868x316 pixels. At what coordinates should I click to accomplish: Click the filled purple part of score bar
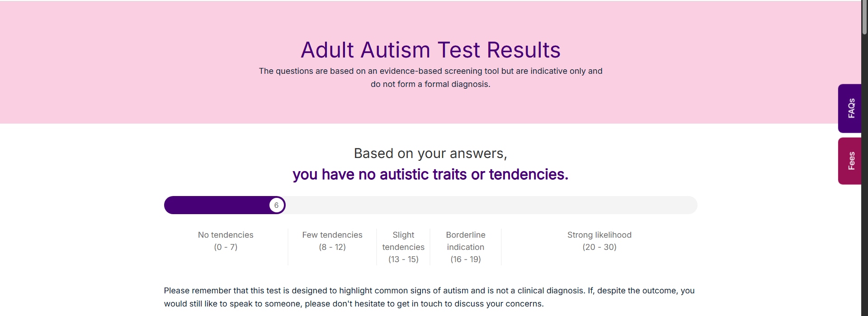[x=216, y=205]
